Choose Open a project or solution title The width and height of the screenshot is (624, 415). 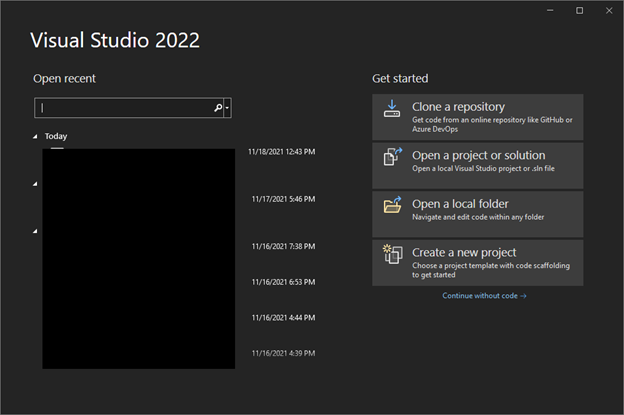[479, 155]
